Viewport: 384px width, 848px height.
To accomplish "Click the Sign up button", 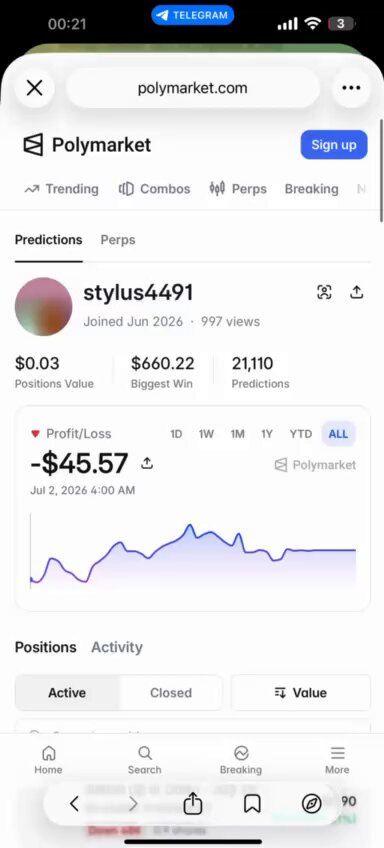I will 334,144.
